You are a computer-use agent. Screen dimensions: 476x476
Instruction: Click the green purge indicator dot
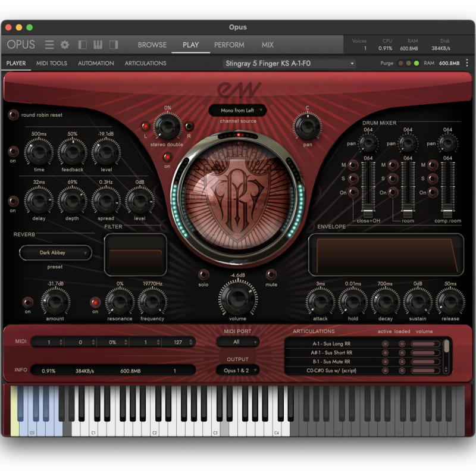pos(416,63)
